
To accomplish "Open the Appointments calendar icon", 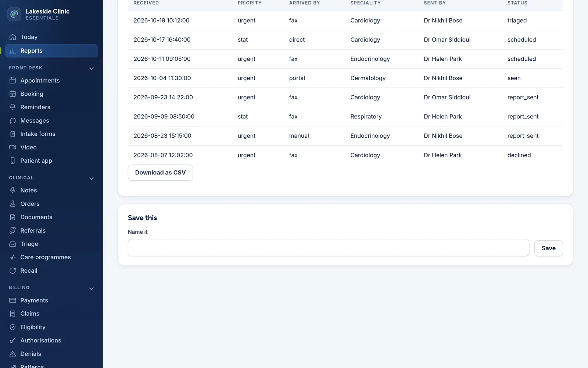I will (x=12, y=80).
